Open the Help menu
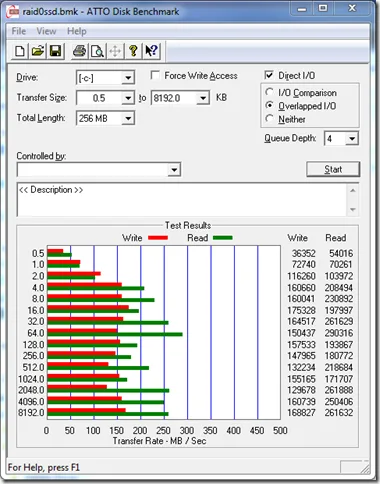 coord(77,31)
